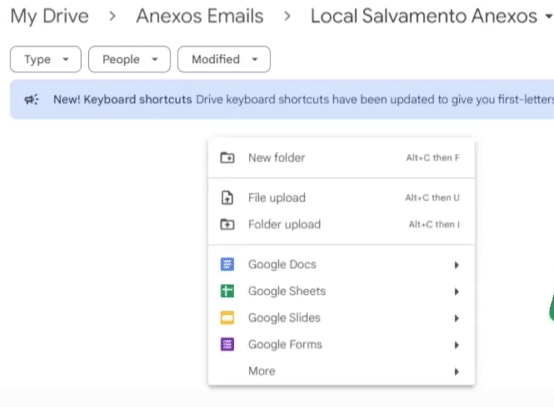Click the megaphone announcement icon
Screen dimensions: 554x407
(31, 100)
